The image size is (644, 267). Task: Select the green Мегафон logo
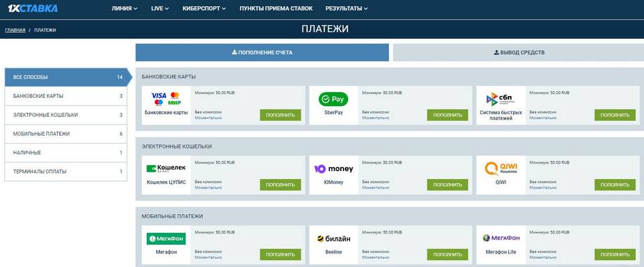[166, 239]
